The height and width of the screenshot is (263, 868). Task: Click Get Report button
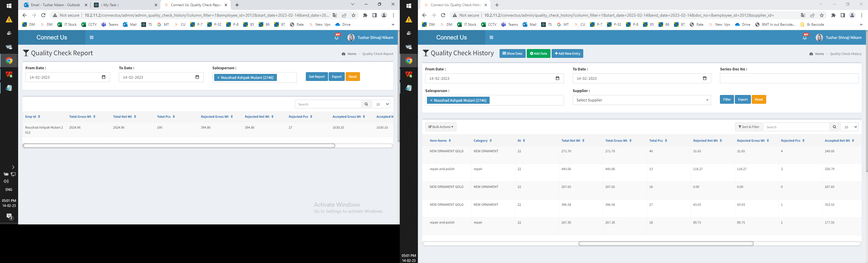tap(317, 77)
